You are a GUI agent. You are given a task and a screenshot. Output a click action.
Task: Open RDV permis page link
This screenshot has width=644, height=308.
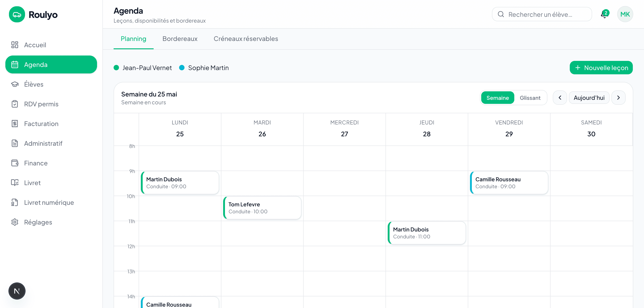coord(51,104)
